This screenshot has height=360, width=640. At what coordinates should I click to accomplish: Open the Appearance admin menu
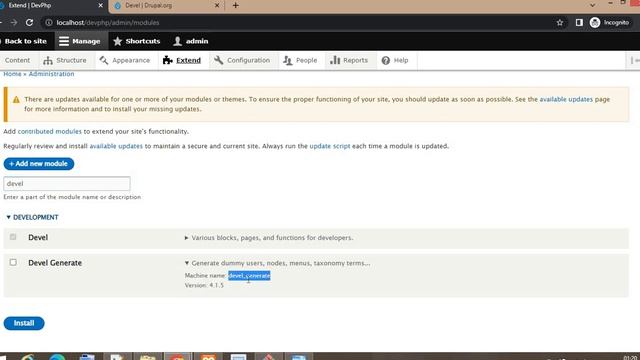coord(125,60)
